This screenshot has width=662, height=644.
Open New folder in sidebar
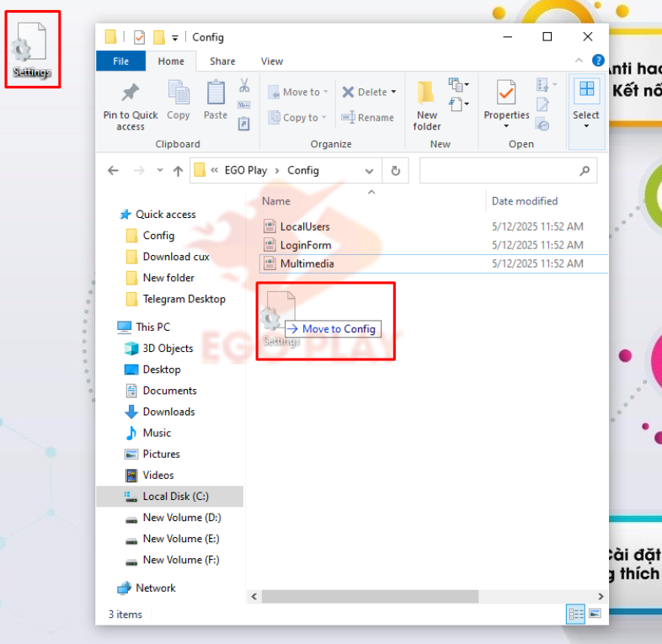click(x=168, y=278)
